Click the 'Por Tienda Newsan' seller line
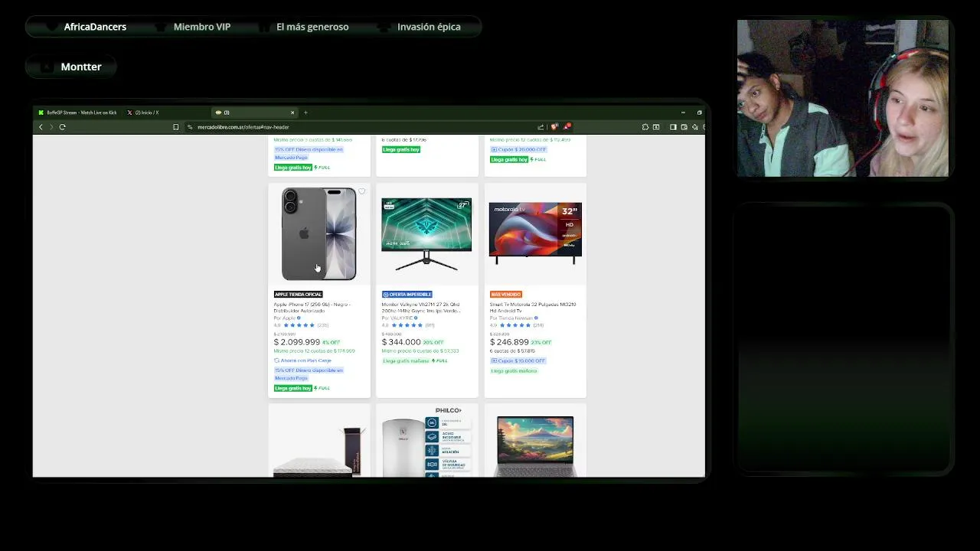Viewport: 980px width, 551px height. tap(514, 318)
